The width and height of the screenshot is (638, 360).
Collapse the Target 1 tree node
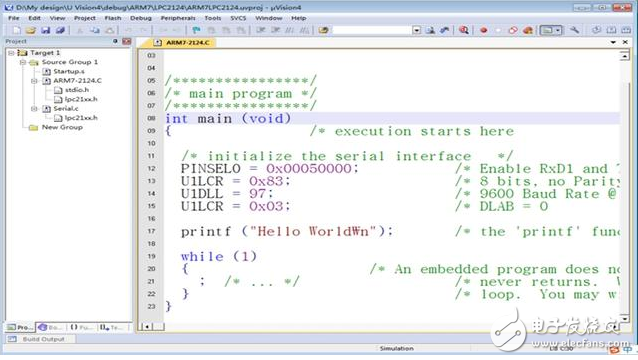pyautogui.click(x=11, y=53)
